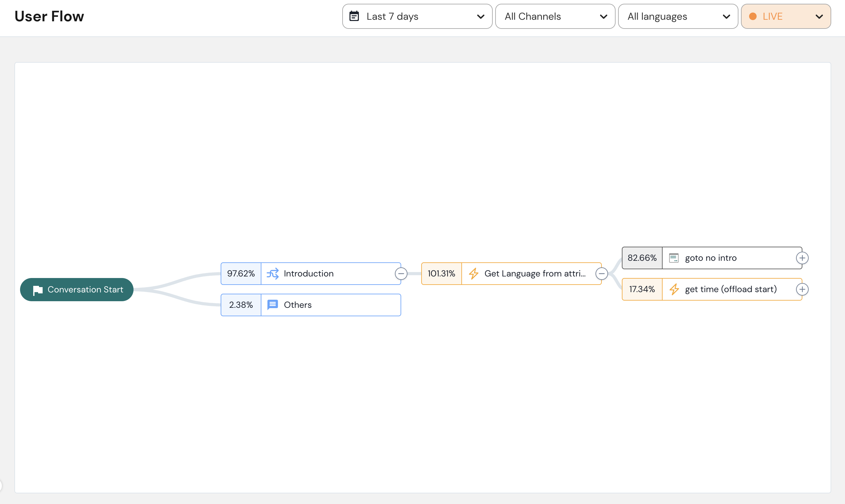The width and height of the screenshot is (845, 504).
Task: Open the Last 7 days dropdown
Action: pos(417,16)
